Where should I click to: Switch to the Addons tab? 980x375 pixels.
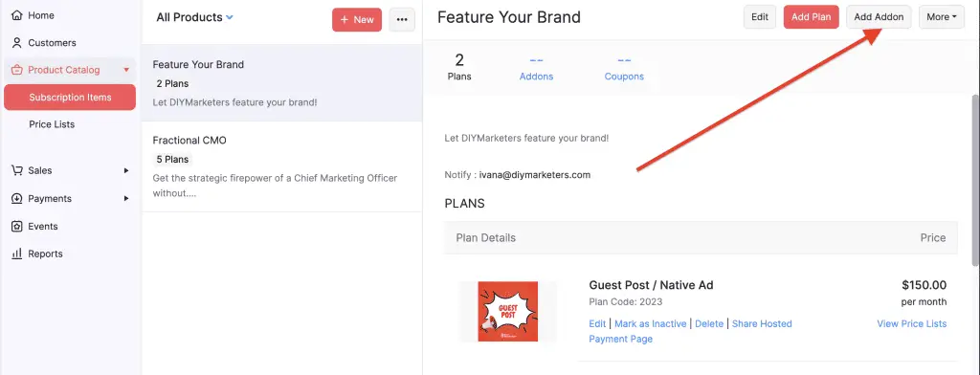[x=536, y=69]
